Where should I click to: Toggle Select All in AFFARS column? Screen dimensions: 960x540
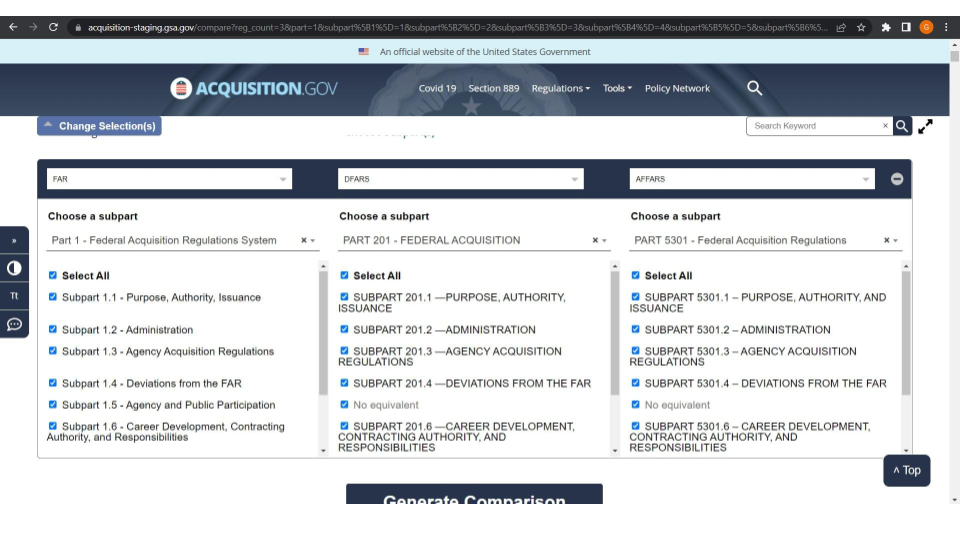[x=636, y=276]
